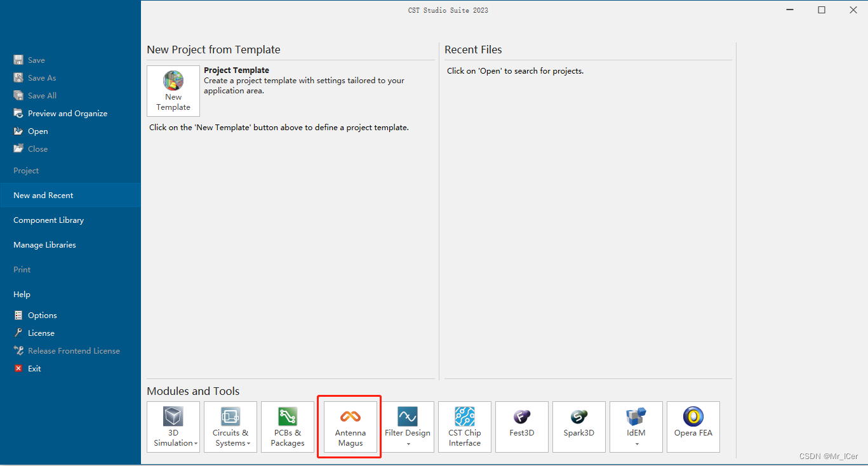Image resolution: width=868 pixels, height=466 pixels.
Task: Click Save in the sidebar
Action: click(29, 60)
